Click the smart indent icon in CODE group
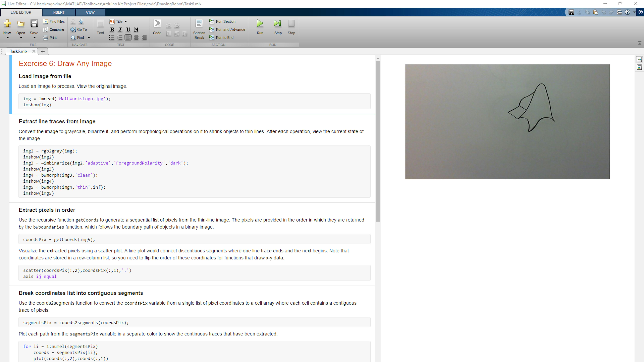The height and width of the screenshot is (362, 644). point(169,34)
